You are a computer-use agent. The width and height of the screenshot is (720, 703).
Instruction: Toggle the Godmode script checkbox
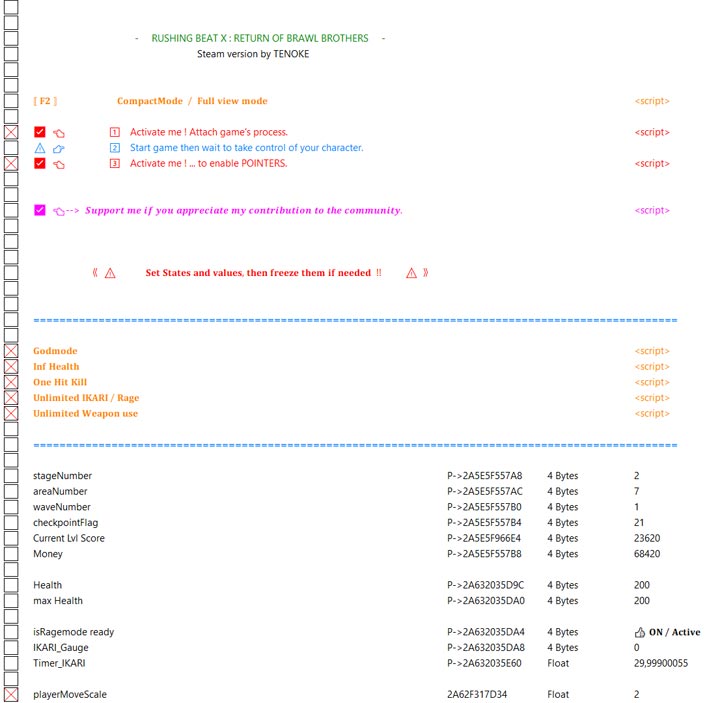pos(11,351)
